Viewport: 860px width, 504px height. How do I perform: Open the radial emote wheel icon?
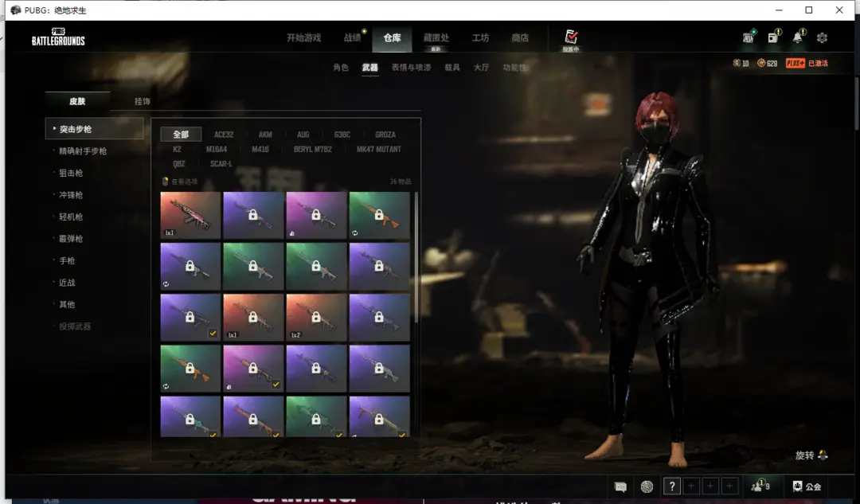[x=647, y=486]
